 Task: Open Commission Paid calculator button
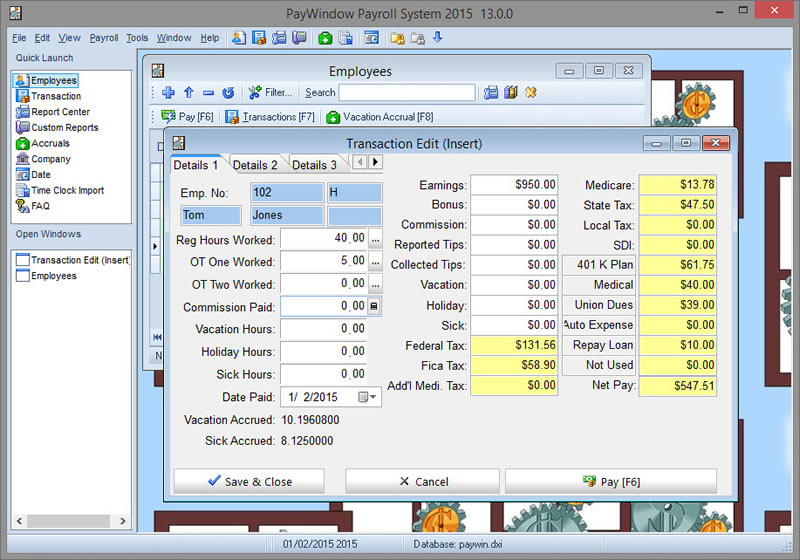pyautogui.click(x=374, y=306)
